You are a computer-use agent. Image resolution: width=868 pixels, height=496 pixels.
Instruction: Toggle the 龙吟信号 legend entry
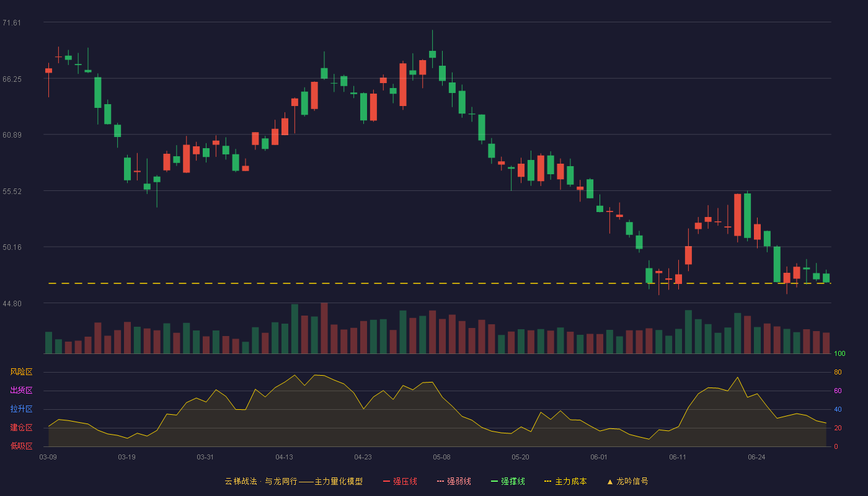627,481
